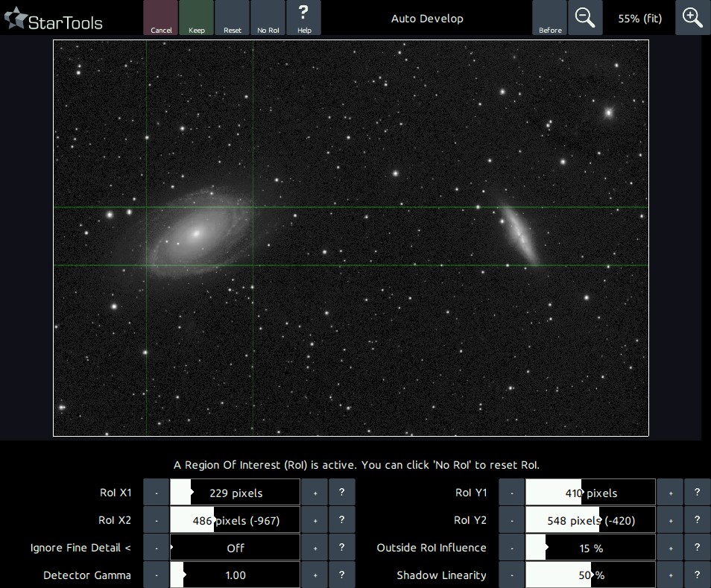Show help for Detector Gamma parameter
711x588 pixels.
point(341,575)
